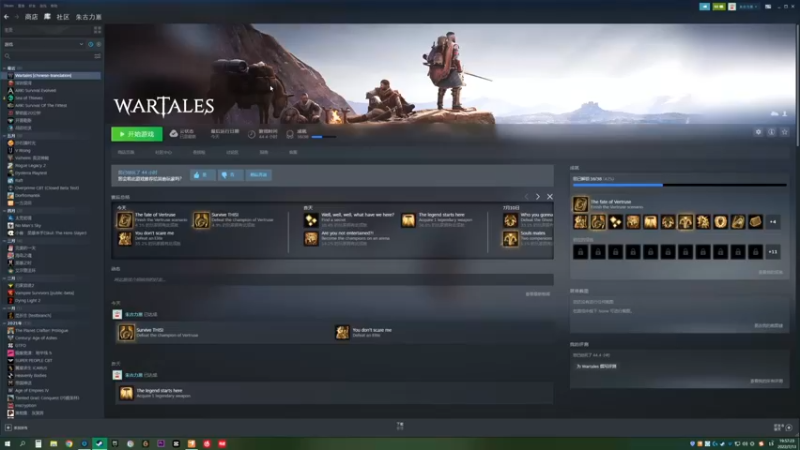Open downloads icon at bottom center
The height and width of the screenshot is (450, 800).
click(400, 426)
